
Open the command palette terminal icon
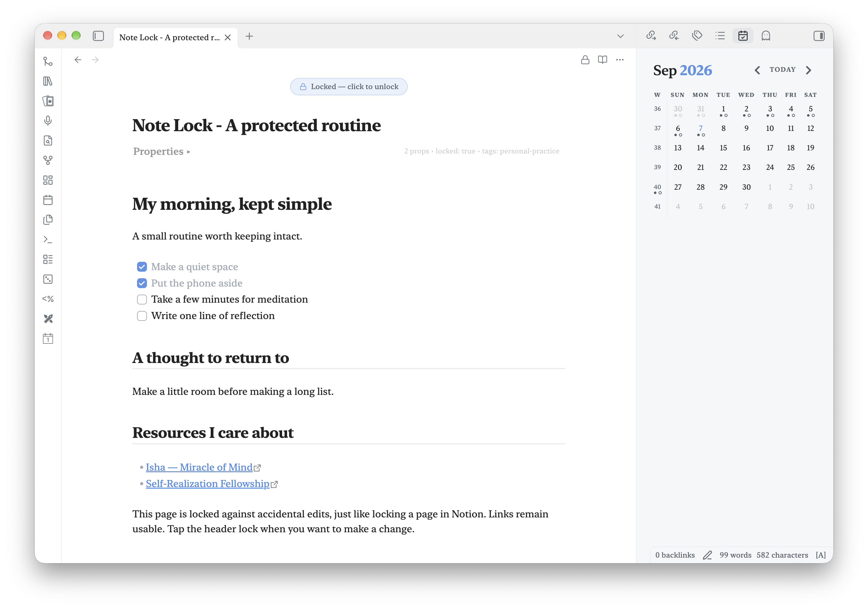(48, 240)
